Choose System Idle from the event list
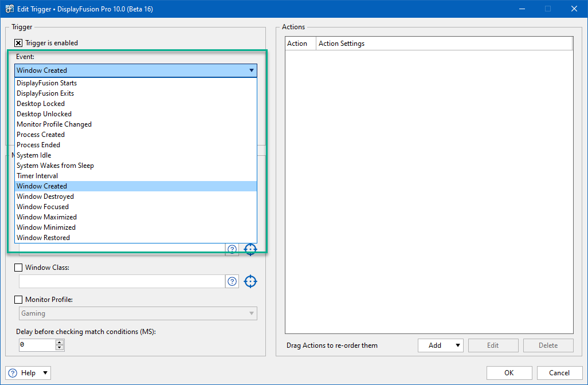The width and height of the screenshot is (588, 385). point(136,155)
